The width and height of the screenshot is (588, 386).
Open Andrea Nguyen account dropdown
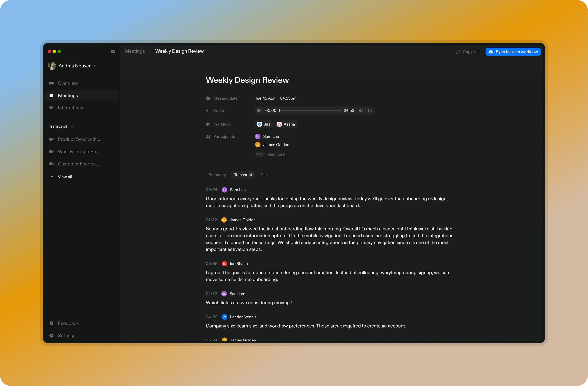point(72,66)
